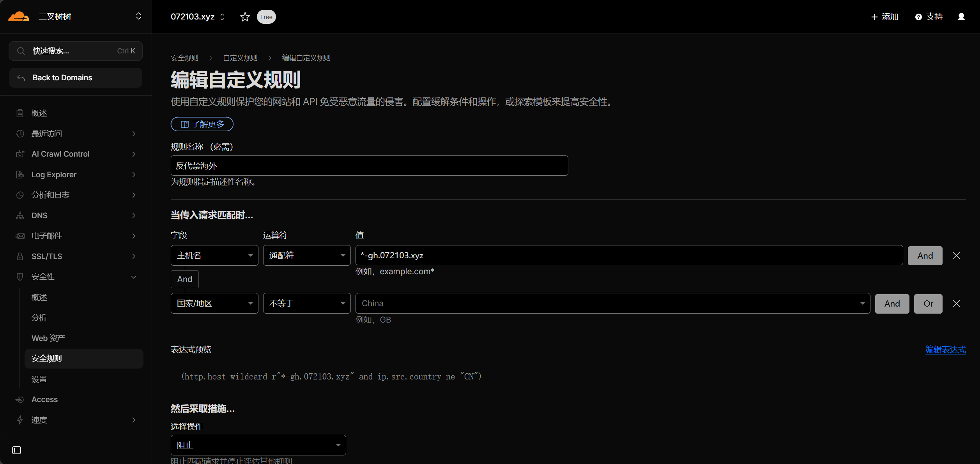The height and width of the screenshot is (464, 980).
Task: Click the 编辑表达式 link
Action: (x=945, y=349)
